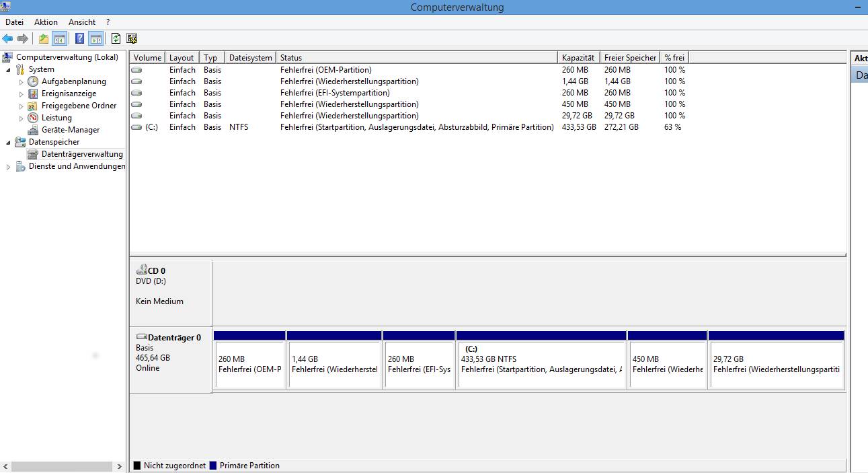Viewport: 868px width, 473px height.
Task: Click the Datenträgerverwaltung disk icon
Action: click(33, 154)
